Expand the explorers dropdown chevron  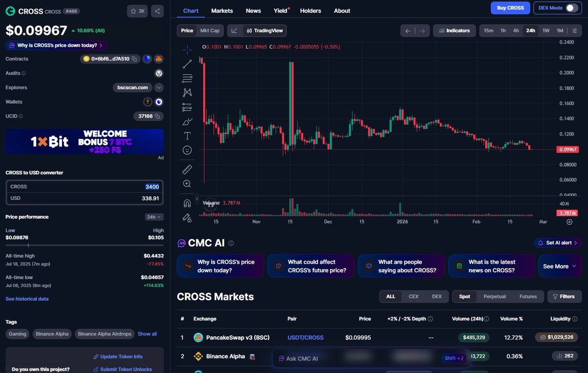[x=159, y=88]
